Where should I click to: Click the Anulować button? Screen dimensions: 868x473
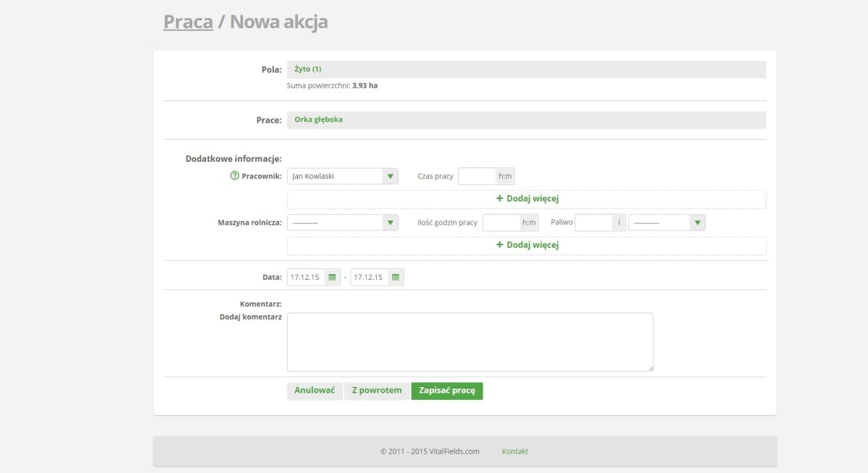[x=315, y=391]
